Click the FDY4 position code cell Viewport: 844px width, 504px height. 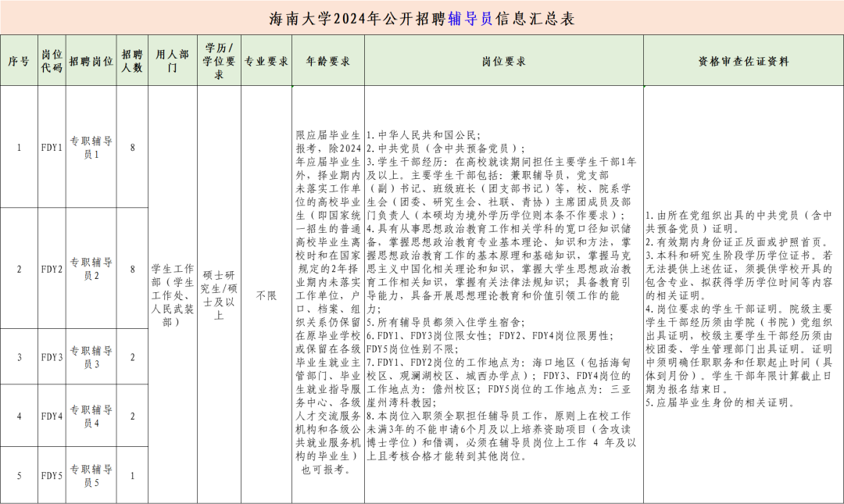[52, 416]
